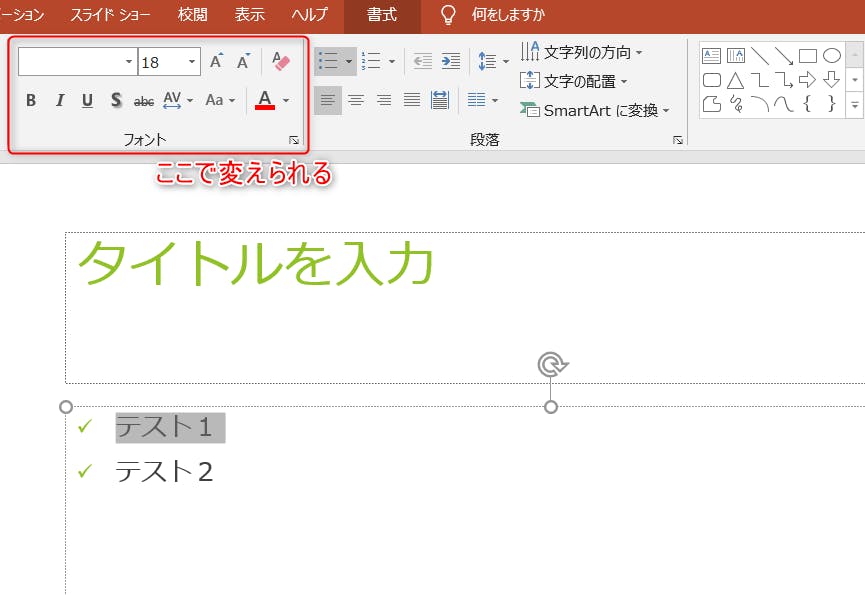Click the 文字列の方向 button
This screenshot has height=595, width=865.
tap(582, 52)
